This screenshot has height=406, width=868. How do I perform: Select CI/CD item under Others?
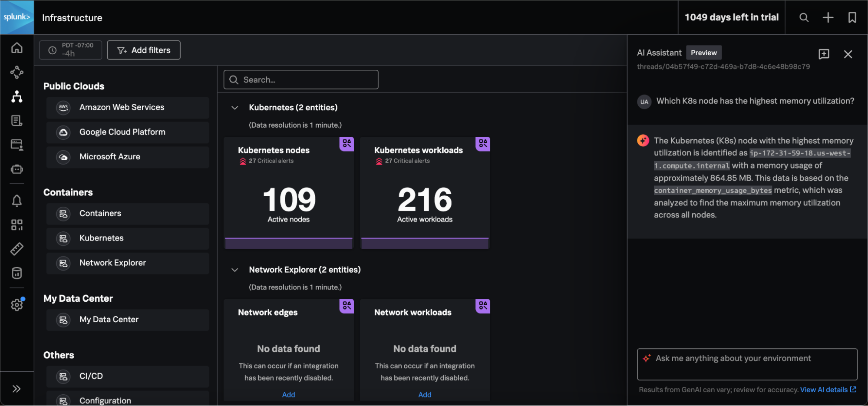coord(128,376)
